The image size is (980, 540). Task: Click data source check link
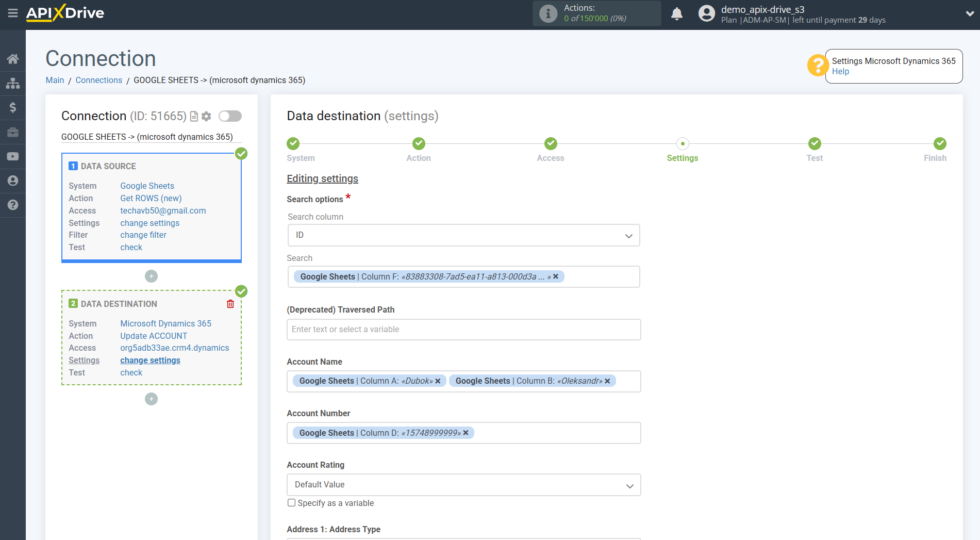[131, 247]
